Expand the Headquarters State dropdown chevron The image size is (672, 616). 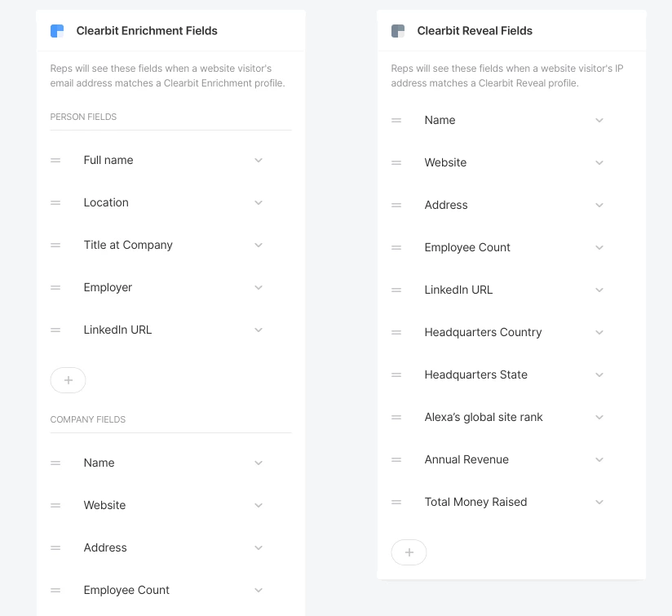[x=599, y=374]
